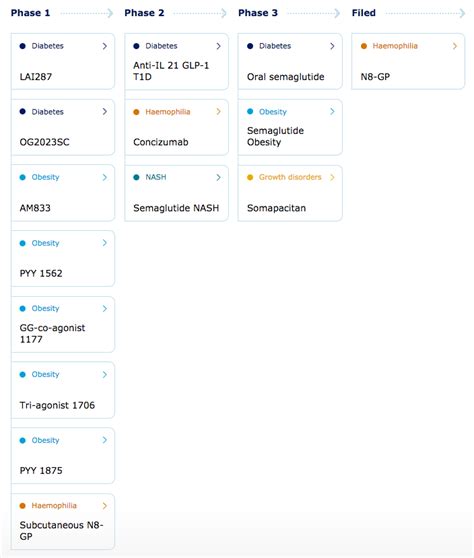Screen dimensions: 474x558
Task: Click chevron on Tri-agonist 1706 card
Action: tap(105, 375)
